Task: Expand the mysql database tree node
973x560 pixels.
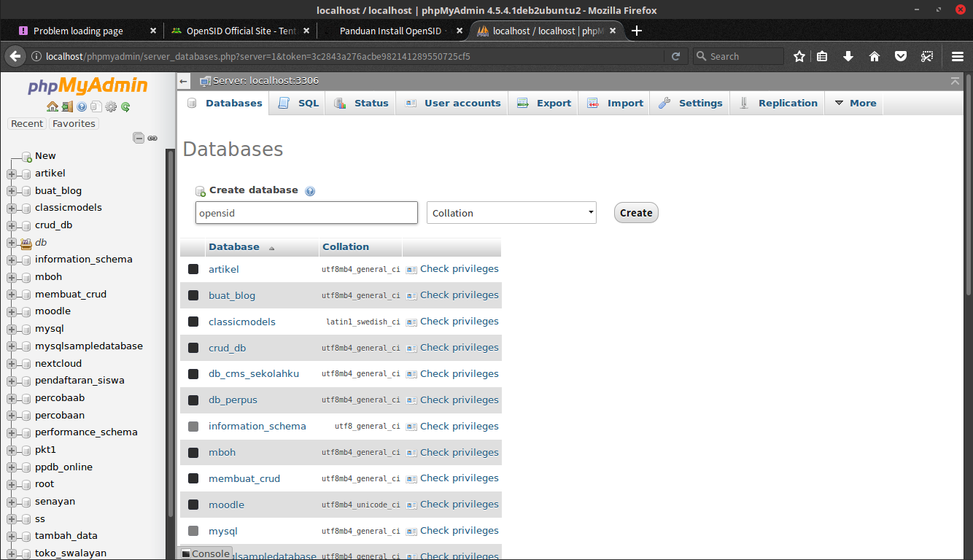Action: click(11, 328)
